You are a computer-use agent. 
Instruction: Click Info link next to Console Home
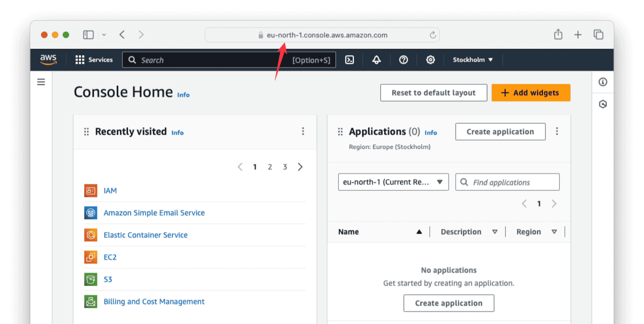pyautogui.click(x=183, y=95)
